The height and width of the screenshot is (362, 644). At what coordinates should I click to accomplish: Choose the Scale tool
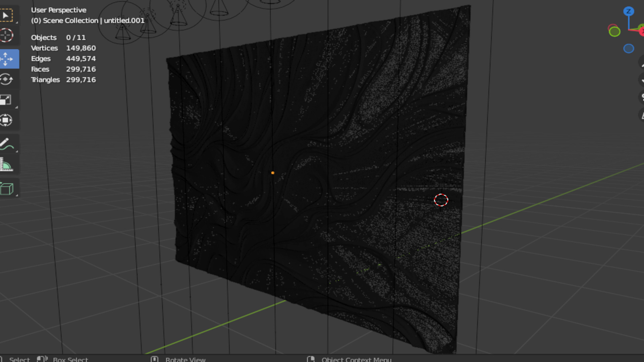[x=7, y=100]
